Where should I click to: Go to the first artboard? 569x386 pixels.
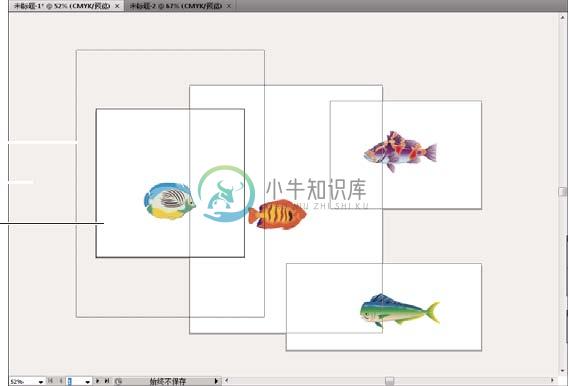point(51,381)
